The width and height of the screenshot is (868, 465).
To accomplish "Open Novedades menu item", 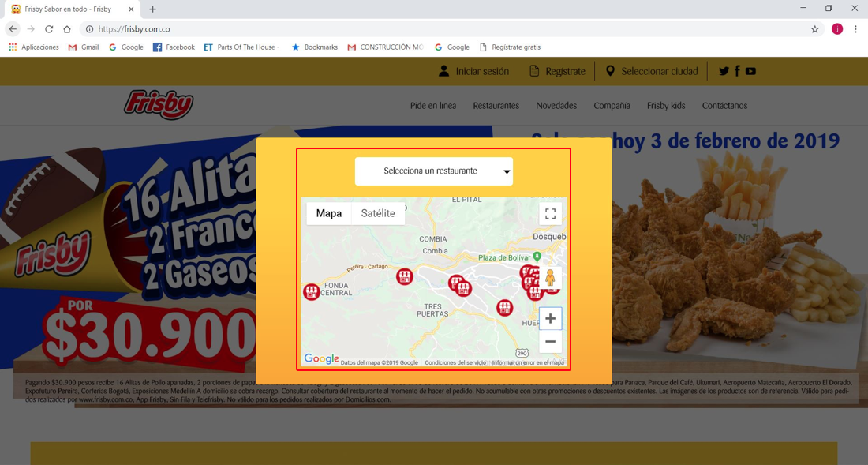I will [x=556, y=105].
